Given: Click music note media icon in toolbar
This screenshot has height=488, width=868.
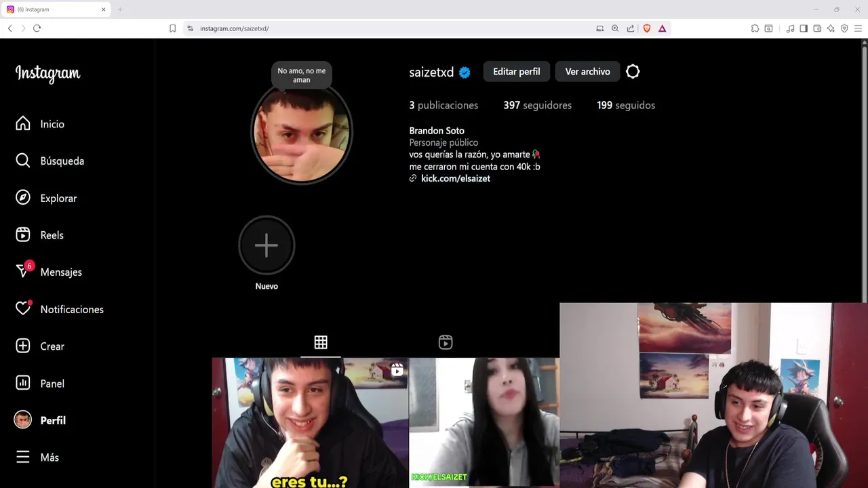Looking at the screenshot, I should [x=790, y=28].
